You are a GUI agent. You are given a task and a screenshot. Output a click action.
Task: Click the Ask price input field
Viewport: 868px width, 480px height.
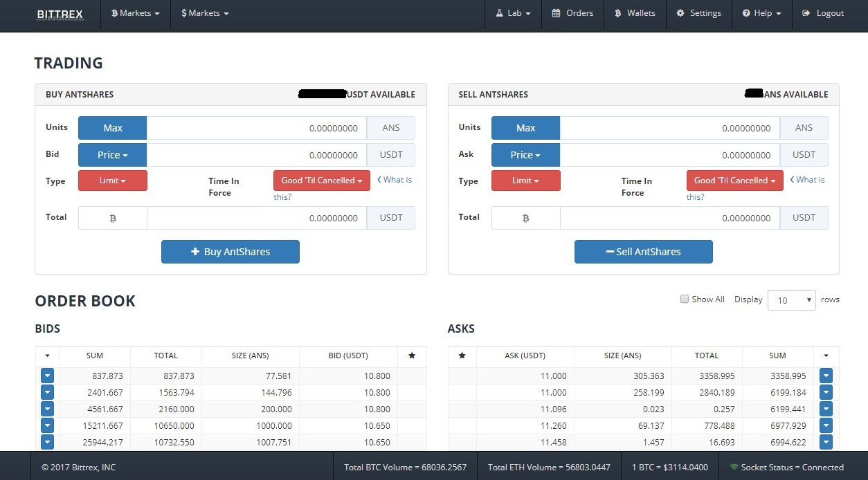(x=669, y=155)
